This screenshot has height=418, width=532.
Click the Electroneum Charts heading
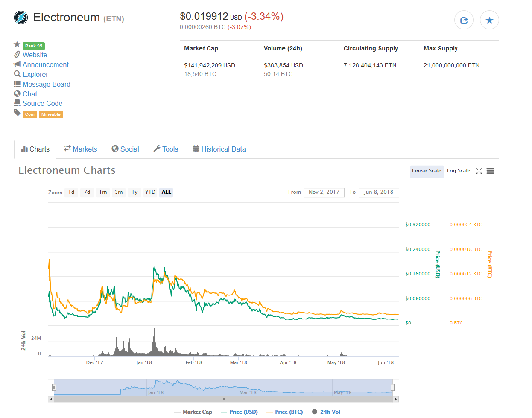point(67,170)
